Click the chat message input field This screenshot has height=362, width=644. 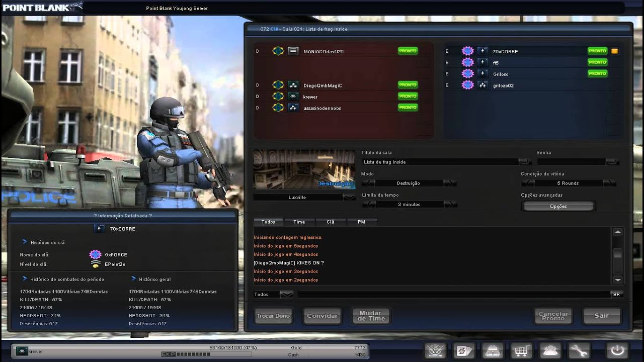point(453,294)
